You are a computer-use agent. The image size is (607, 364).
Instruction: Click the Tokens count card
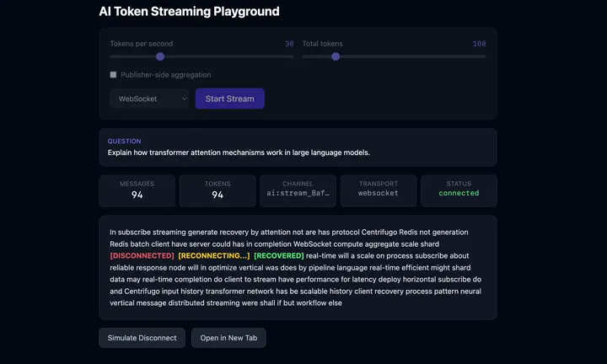[218, 190]
